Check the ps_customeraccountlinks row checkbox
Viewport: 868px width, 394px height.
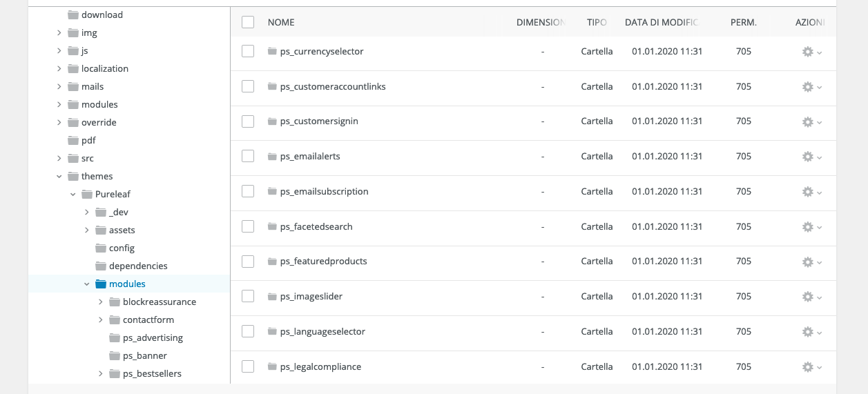(248, 86)
